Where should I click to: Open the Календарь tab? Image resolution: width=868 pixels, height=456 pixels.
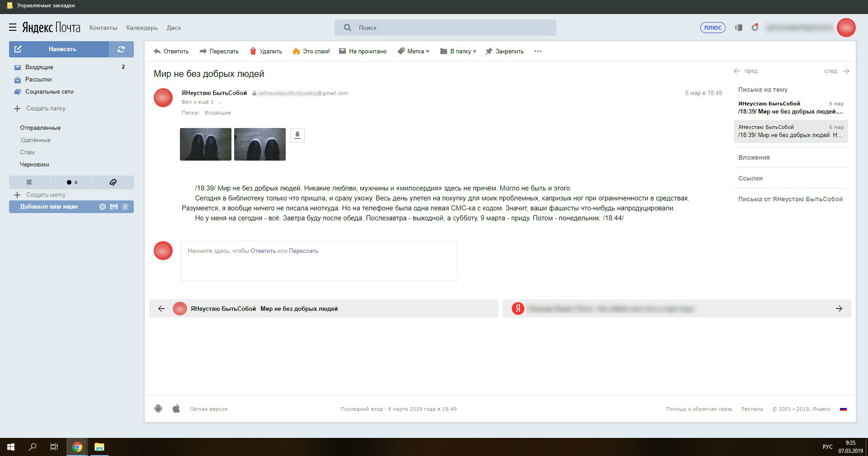(142, 28)
